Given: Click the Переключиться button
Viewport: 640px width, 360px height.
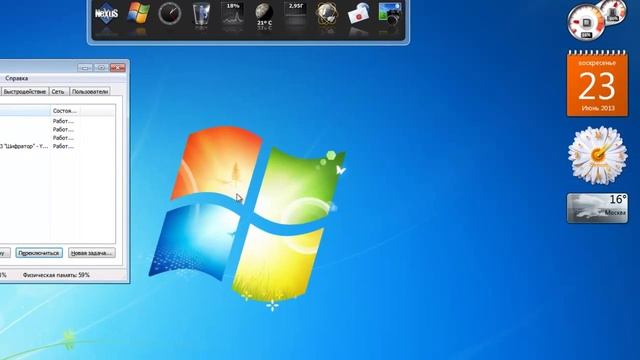Looking at the screenshot, I should (x=39, y=253).
